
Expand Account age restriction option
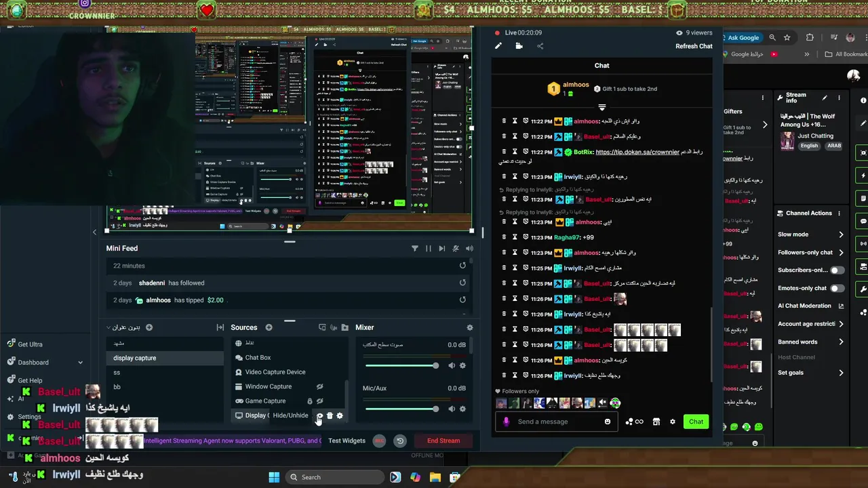(x=811, y=324)
